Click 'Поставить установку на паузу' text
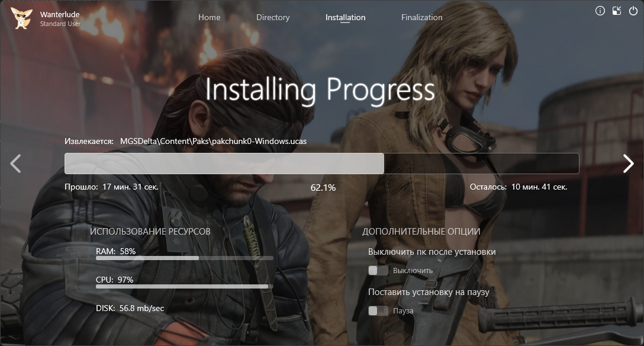This screenshot has width=644, height=346. pyautogui.click(x=429, y=292)
